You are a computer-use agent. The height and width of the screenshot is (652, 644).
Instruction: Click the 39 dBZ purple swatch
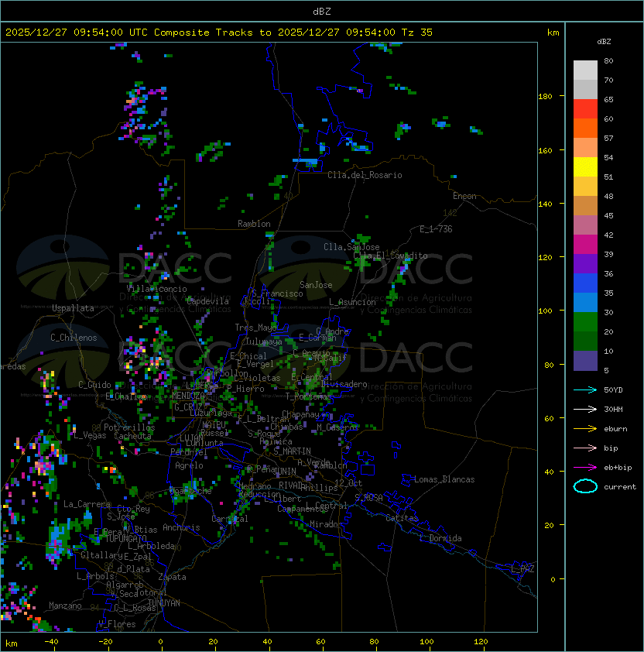tap(585, 263)
